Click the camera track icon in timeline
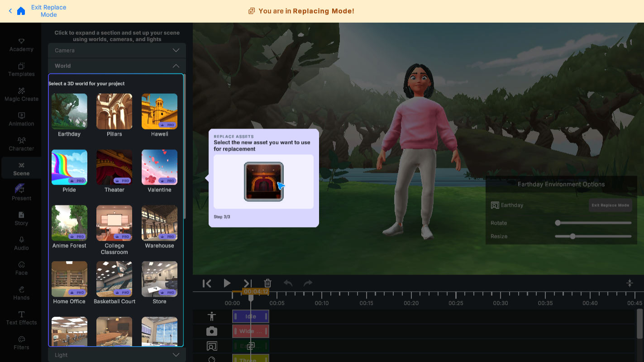This screenshot has height=362, width=644. pos(211,331)
